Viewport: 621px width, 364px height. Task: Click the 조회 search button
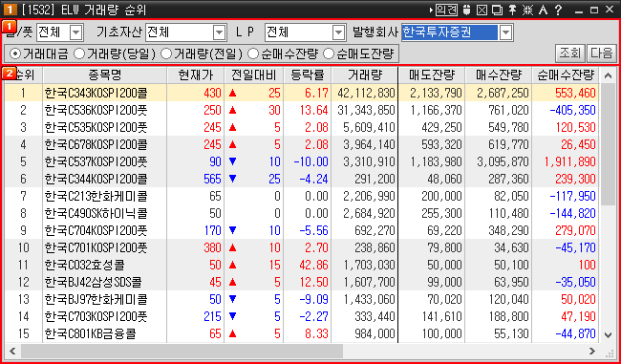(570, 54)
